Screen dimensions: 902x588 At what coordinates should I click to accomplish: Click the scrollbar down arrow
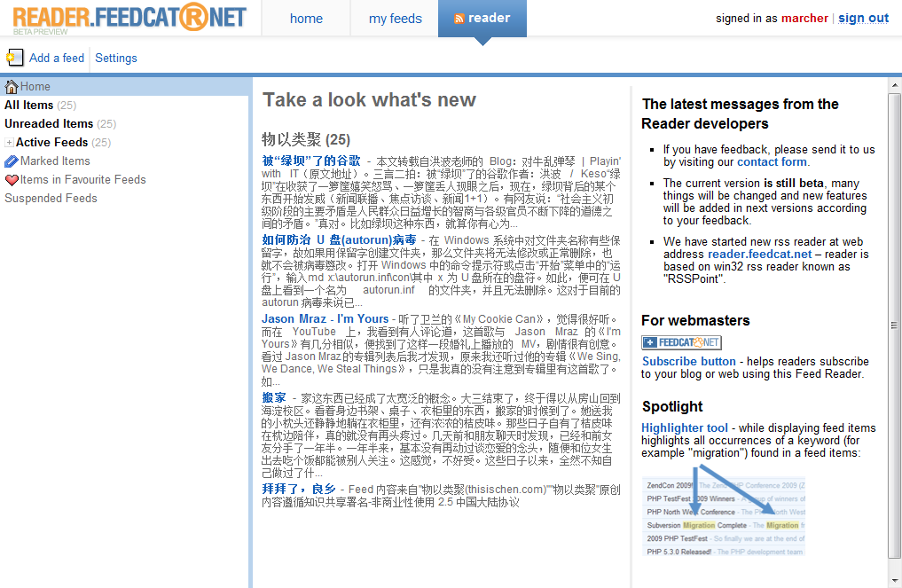click(895, 581)
